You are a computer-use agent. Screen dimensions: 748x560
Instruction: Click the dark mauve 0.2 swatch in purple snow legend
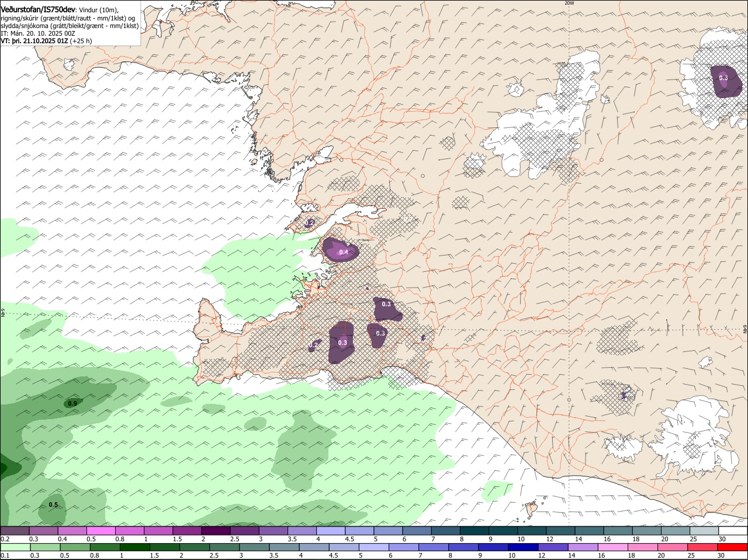(15, 531)
